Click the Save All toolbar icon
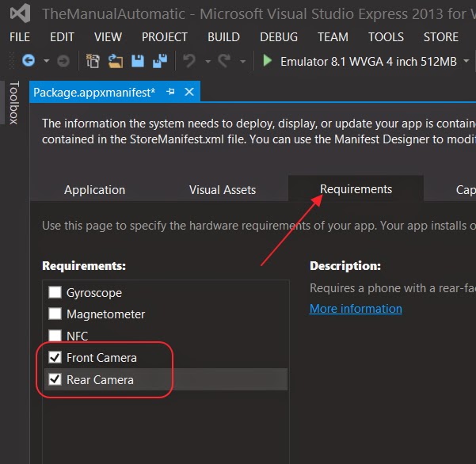The height and width of the screenshot is (464, 476). coord(160,61)
